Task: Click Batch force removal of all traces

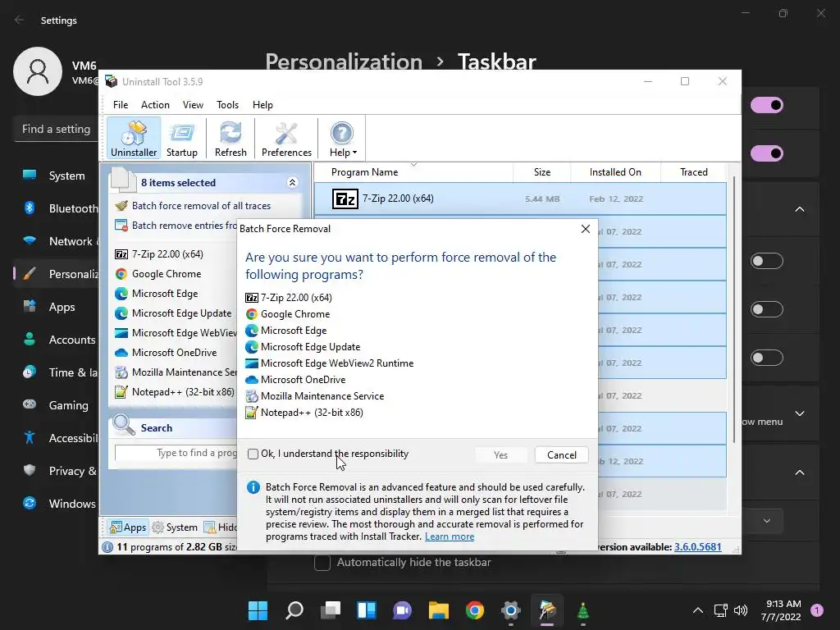Action: pyautogui.click(x=201, y=206)
